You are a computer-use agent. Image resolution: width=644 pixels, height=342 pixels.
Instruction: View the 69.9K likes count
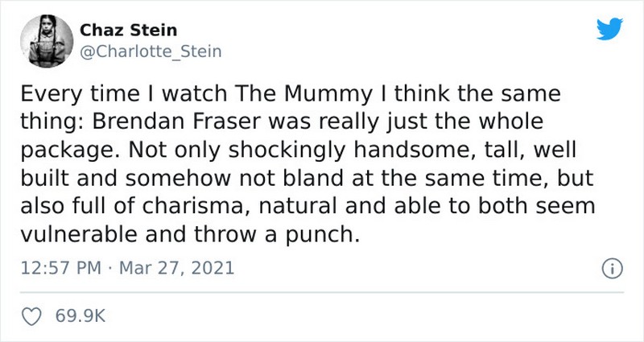80,316
